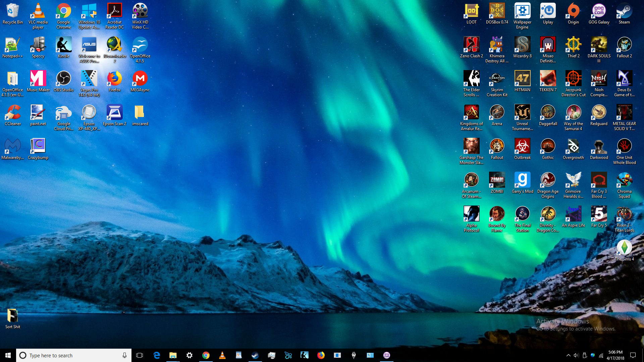
Task: Select the MEGAsync desktop icon
Action: 140,82
